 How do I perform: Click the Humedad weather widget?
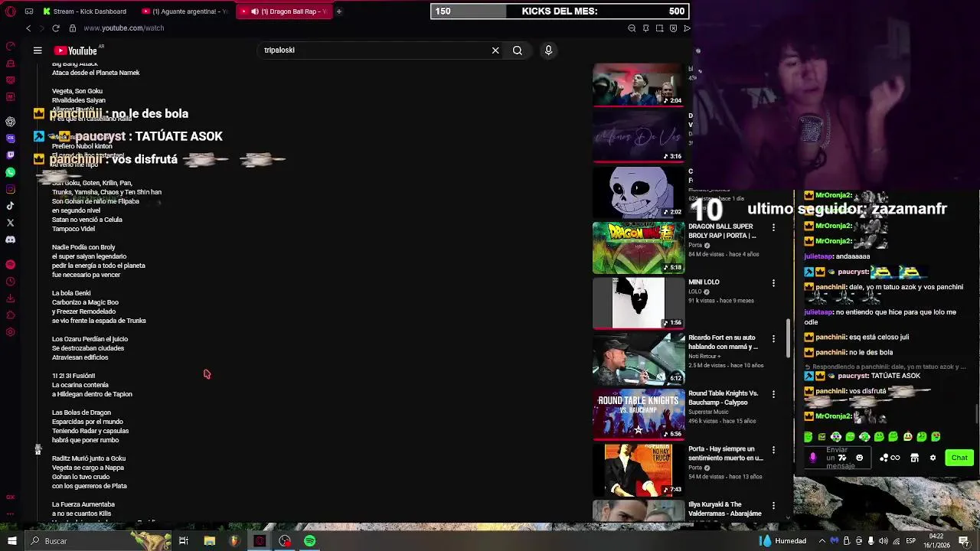(x=782, y=541)
